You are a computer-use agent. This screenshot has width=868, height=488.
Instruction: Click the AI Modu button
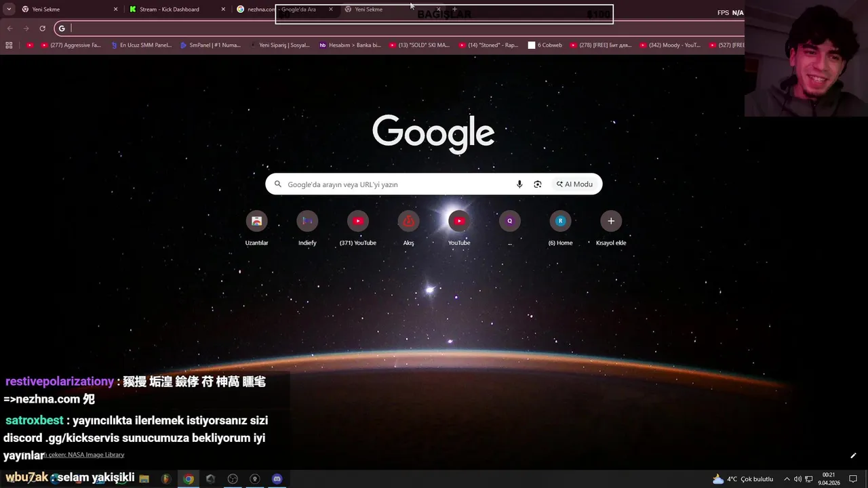[575, 184]
